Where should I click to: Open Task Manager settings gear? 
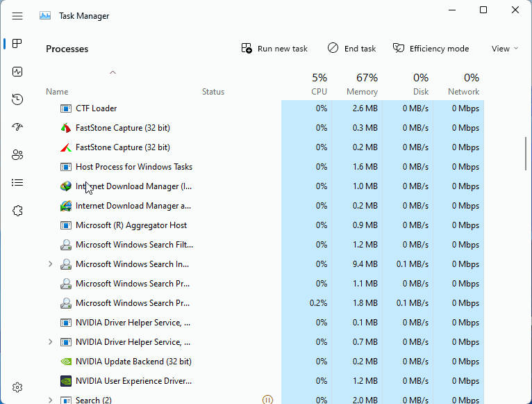17,387
